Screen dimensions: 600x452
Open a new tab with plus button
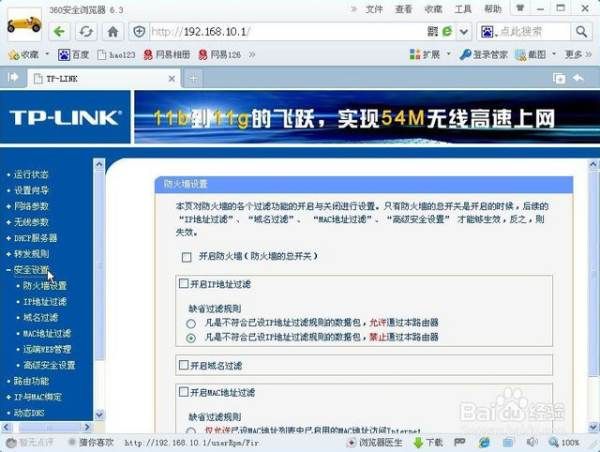click(194, 79)
